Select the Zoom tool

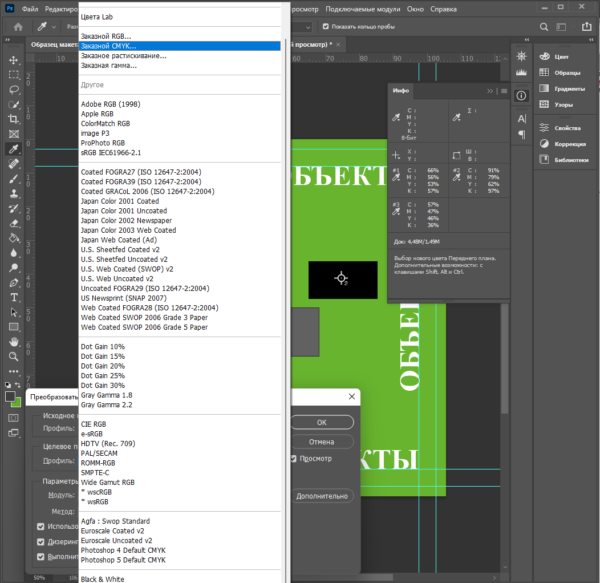coord(14,355)
